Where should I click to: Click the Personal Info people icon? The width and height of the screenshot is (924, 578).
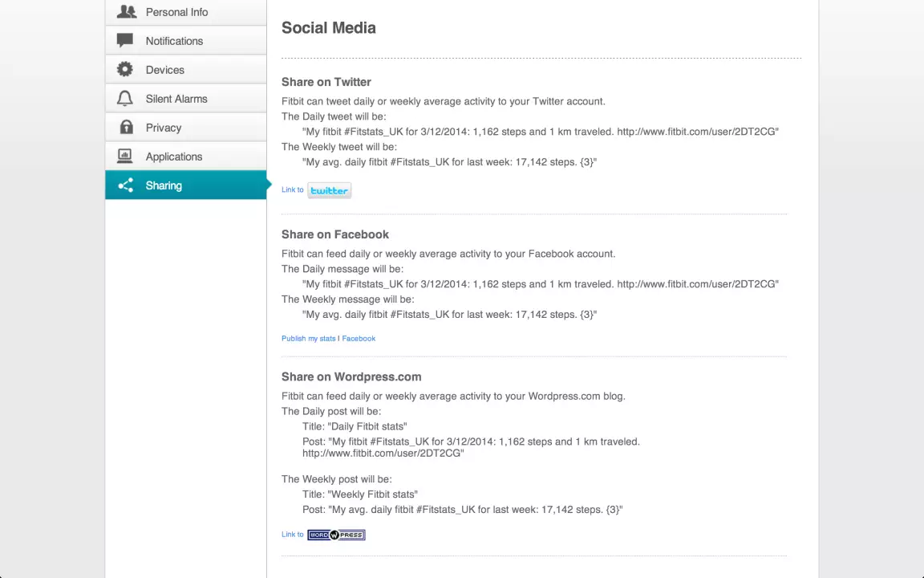point(126,11)
